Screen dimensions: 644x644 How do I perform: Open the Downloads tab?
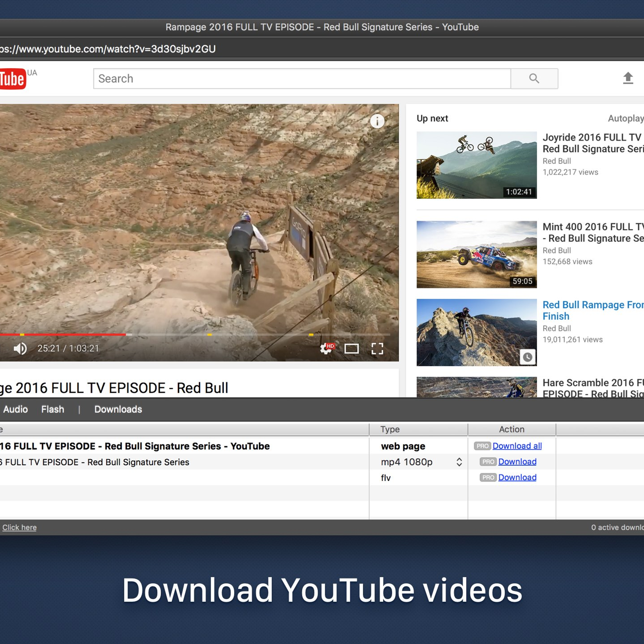[118, 409]
